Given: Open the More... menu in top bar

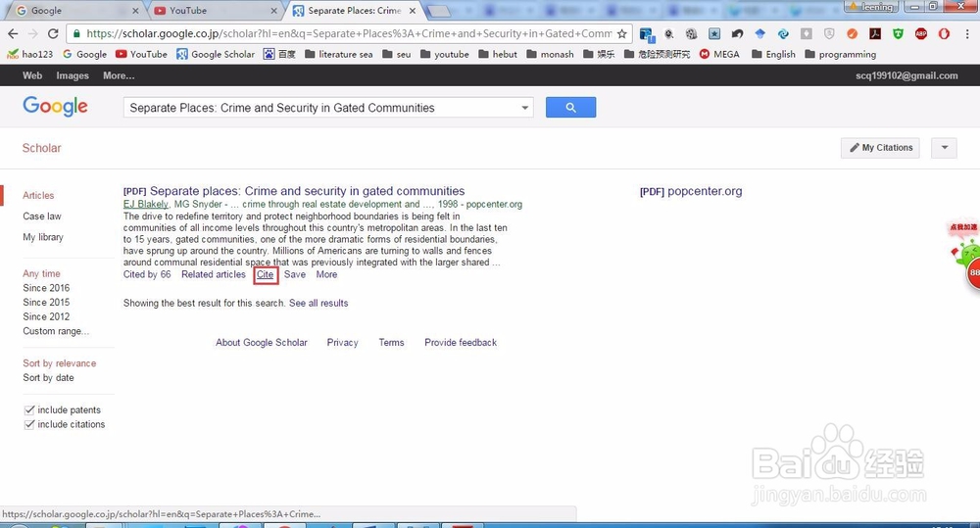Looking at the screenshot, I should coord(119,75).
